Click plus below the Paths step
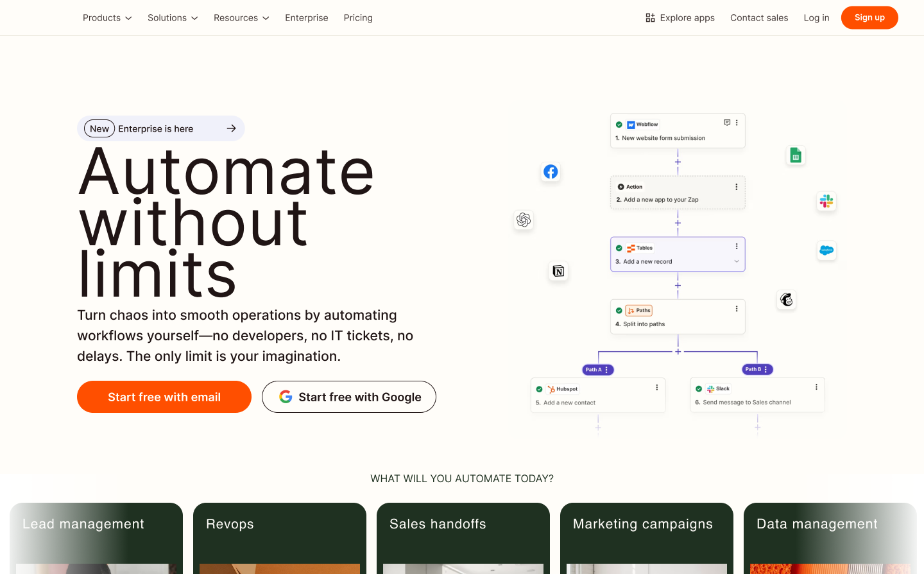The height and width of the screenshot is (574, 924). [678, 351]
